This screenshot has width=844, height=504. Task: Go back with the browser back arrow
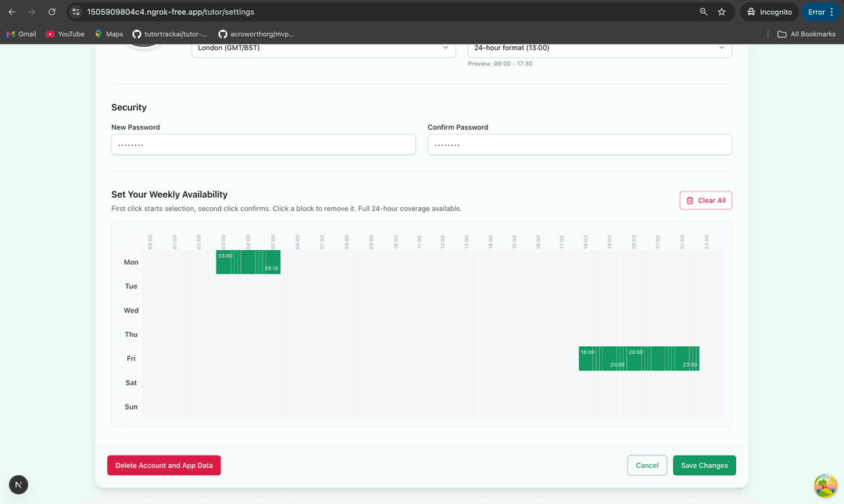point(12,12)
